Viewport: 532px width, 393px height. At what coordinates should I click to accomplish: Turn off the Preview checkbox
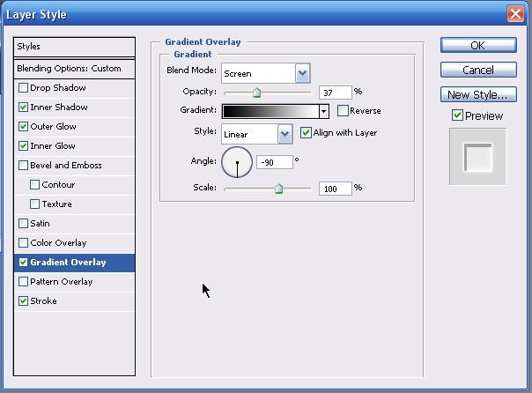456,115
